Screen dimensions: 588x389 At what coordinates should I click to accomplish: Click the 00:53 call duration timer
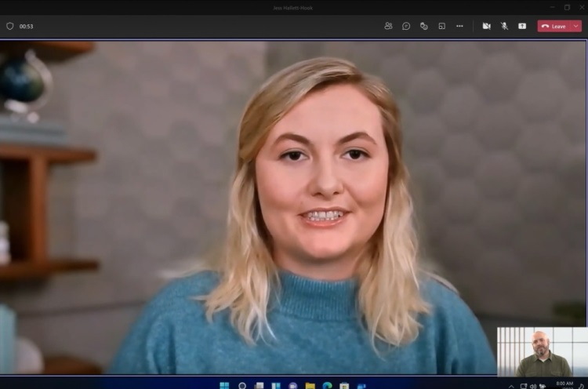(27, 26)
